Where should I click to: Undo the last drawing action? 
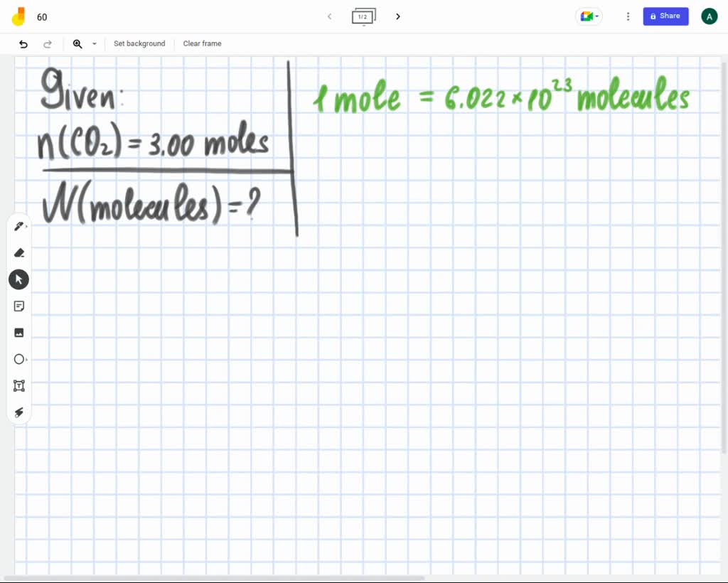22,44
